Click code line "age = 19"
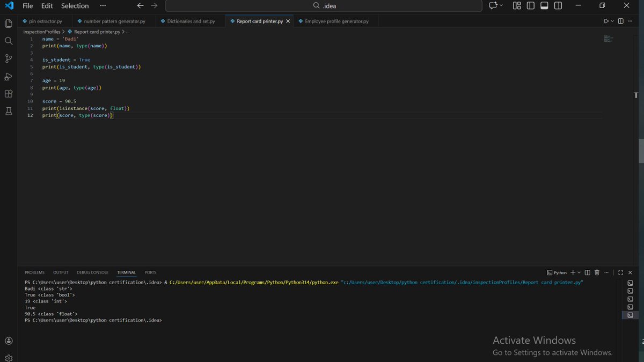 pos(54,80)
